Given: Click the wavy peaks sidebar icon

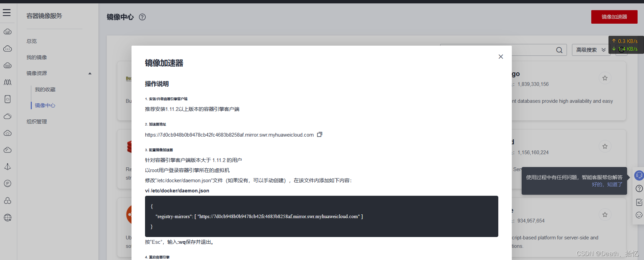Looking at the screenshot, I should click(7, 82).
